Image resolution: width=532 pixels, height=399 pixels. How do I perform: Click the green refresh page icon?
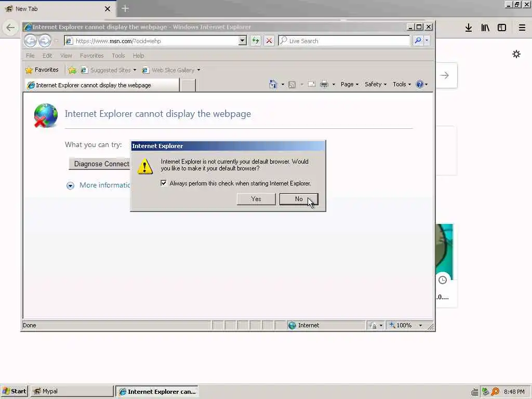click(x=256, y=41)
